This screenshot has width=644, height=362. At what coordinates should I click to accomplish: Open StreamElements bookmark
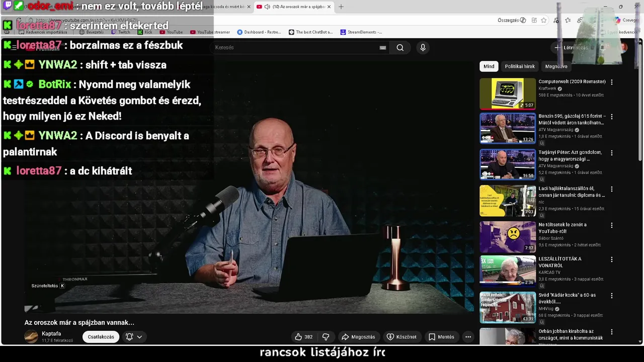(361, 32)
